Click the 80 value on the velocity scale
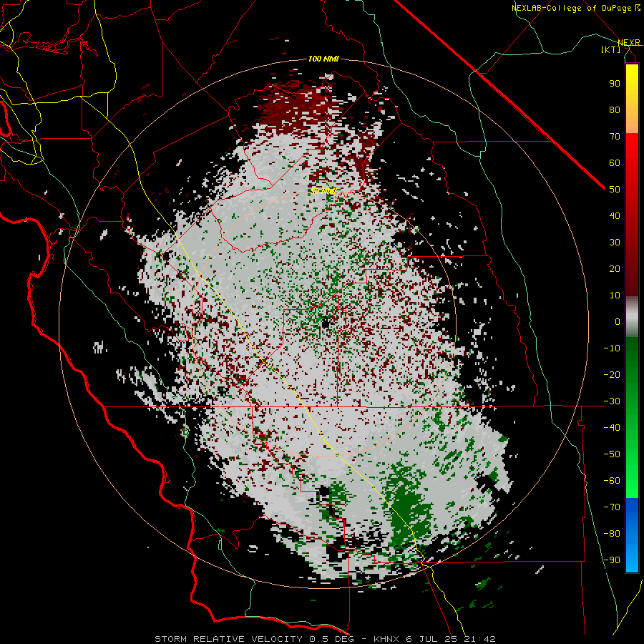644x644 pixels. click(x=615, y=109)
